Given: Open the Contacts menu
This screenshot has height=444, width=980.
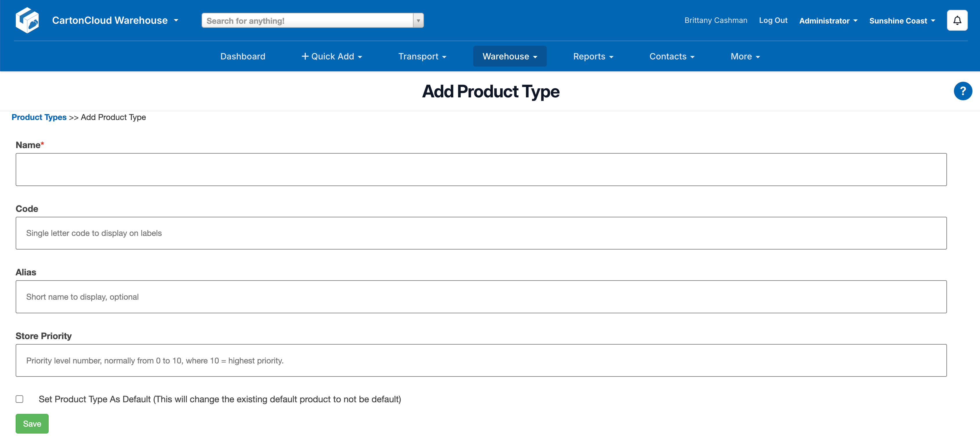Looking at the screenshot, I should pyautogui.click(x=672, y=56).
